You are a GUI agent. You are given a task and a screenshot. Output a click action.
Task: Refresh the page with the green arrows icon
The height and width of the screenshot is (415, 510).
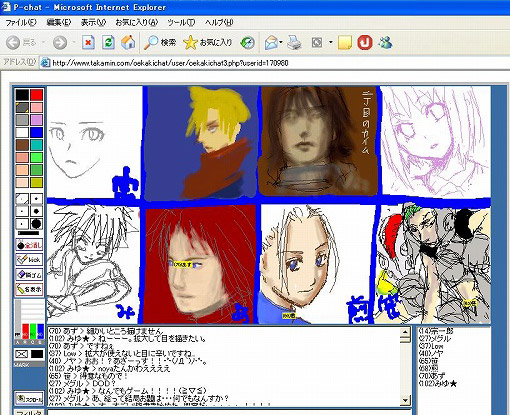point(108,43)
